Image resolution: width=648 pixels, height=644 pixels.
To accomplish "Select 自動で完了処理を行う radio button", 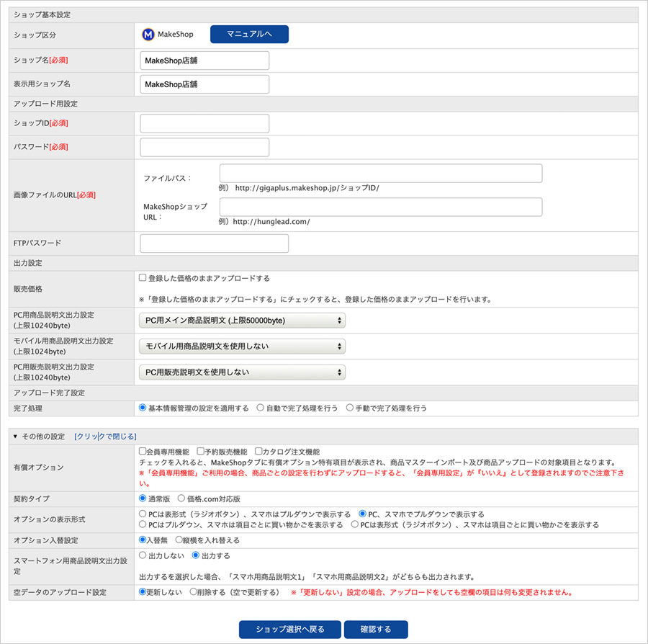I will coord(261,408).
